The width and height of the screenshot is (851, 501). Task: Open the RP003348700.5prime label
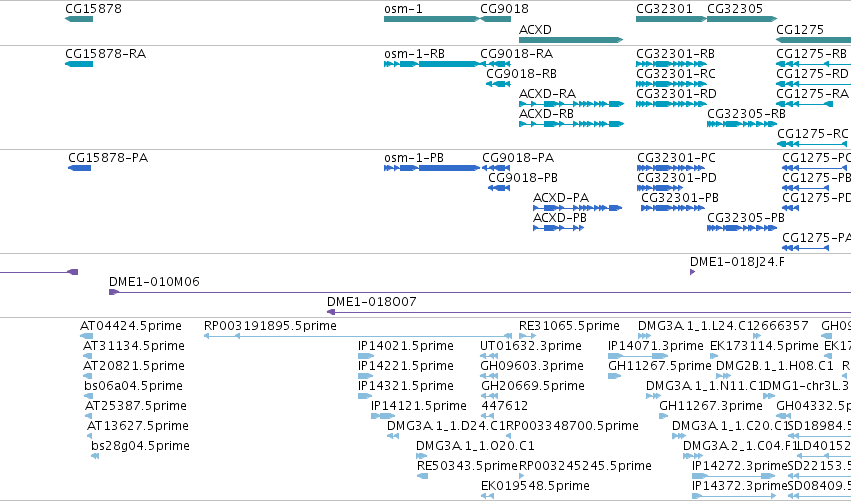point(572,427)
